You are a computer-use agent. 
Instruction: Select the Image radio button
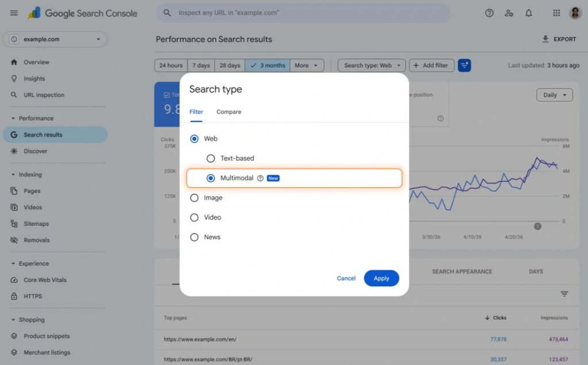194,198
